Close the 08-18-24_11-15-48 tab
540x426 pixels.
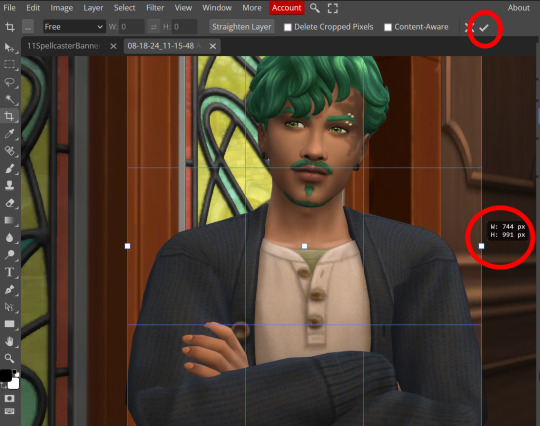pyautogui.click(x=213, y=46)
